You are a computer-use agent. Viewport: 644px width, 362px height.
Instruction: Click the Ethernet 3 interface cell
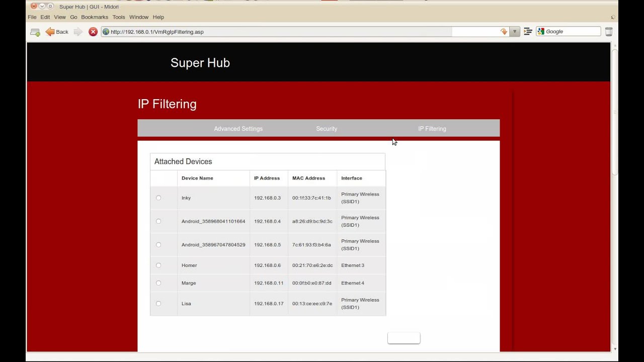point(353,265)
